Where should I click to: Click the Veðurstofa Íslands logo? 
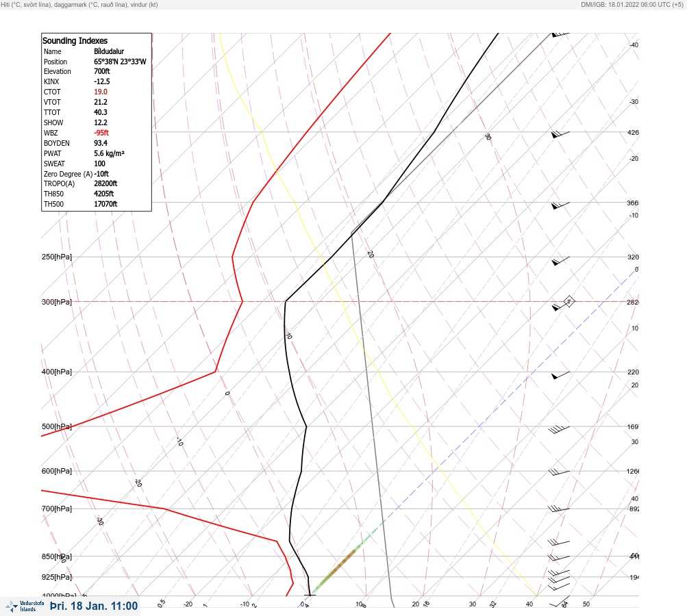click(25, 606)
